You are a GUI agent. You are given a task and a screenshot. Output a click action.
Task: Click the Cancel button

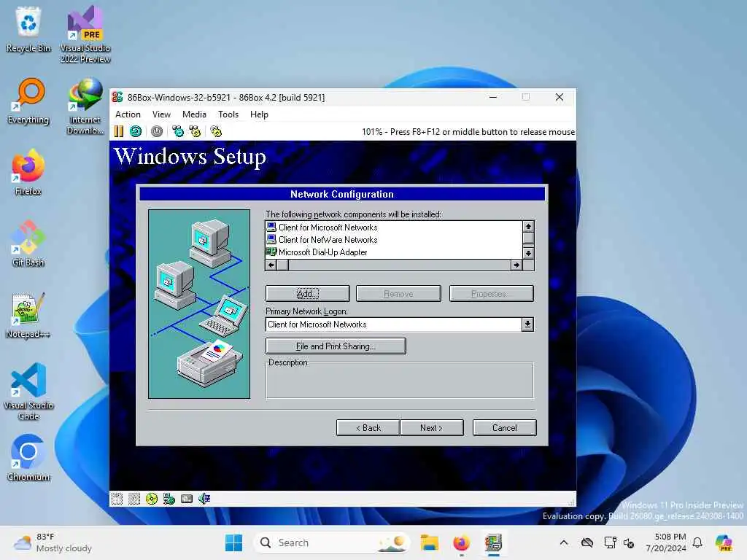505,427
